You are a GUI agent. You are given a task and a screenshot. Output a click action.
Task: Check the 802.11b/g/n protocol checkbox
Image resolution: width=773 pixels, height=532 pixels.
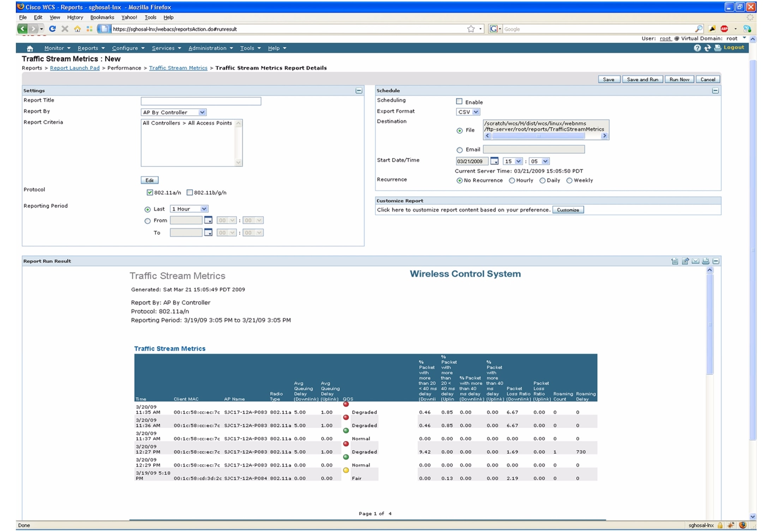pos(190,192)
